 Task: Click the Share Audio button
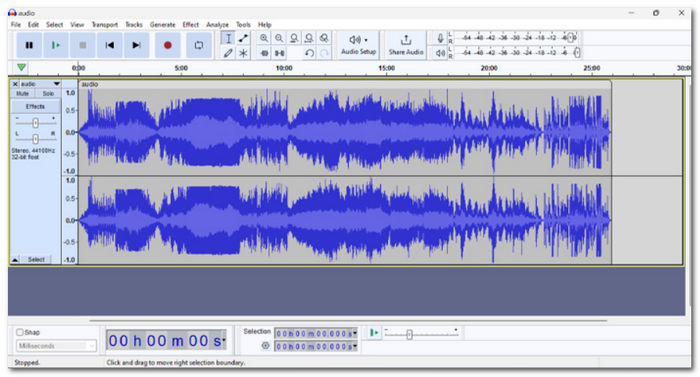(406, 45)
